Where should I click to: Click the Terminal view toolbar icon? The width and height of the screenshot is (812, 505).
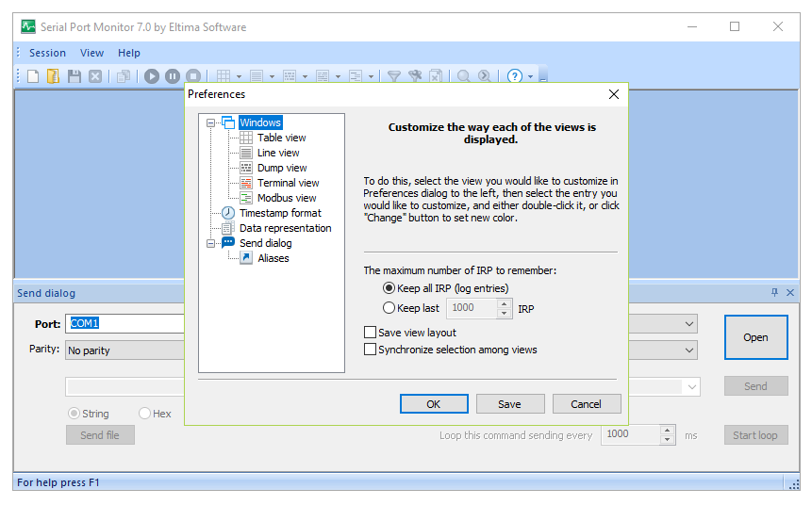[x=323, y=76]
